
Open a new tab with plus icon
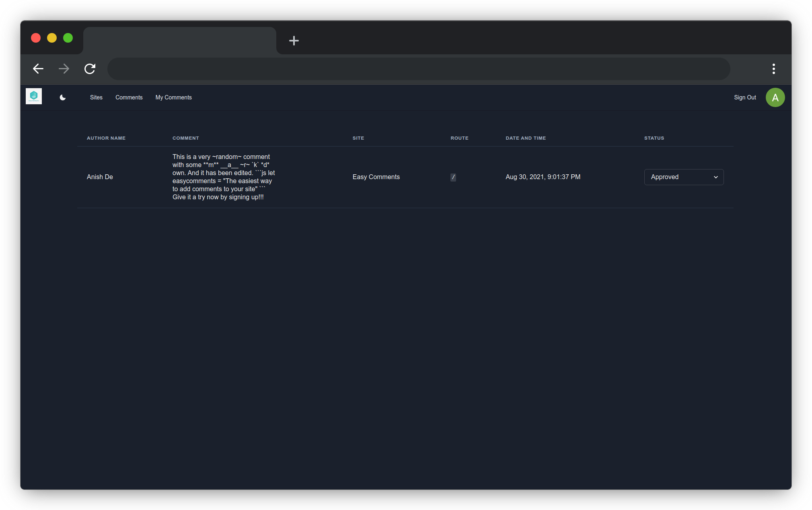click(294, 41)
